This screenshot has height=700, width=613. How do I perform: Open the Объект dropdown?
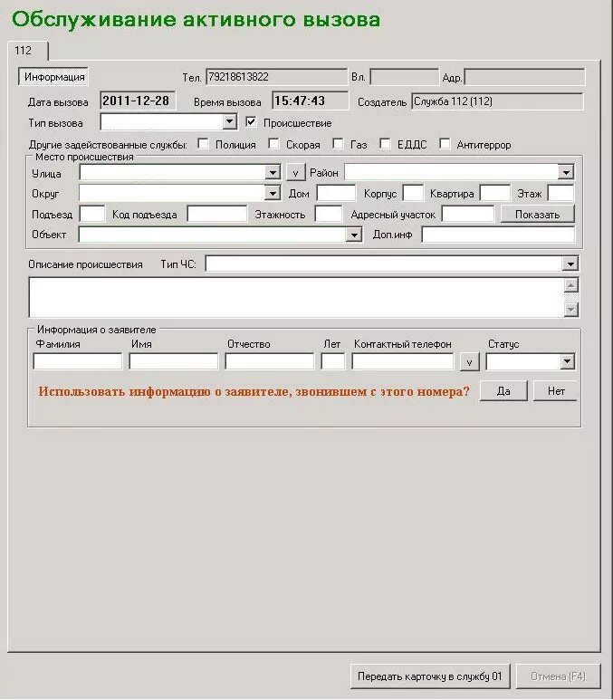pyautogui.click(x=354, y=235)
